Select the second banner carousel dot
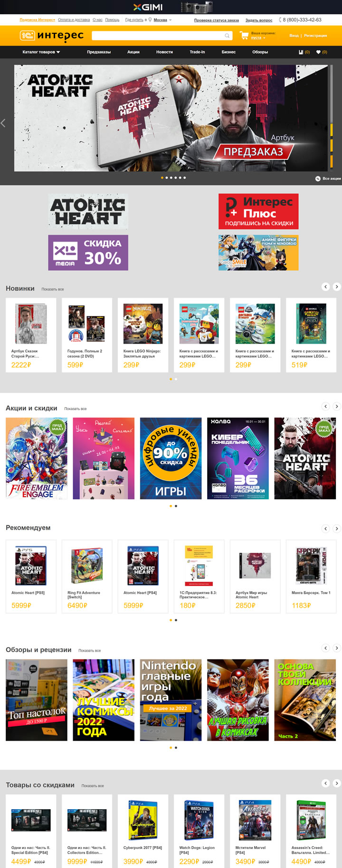This screenshot has height=868, width=342. tap(166, 177)
